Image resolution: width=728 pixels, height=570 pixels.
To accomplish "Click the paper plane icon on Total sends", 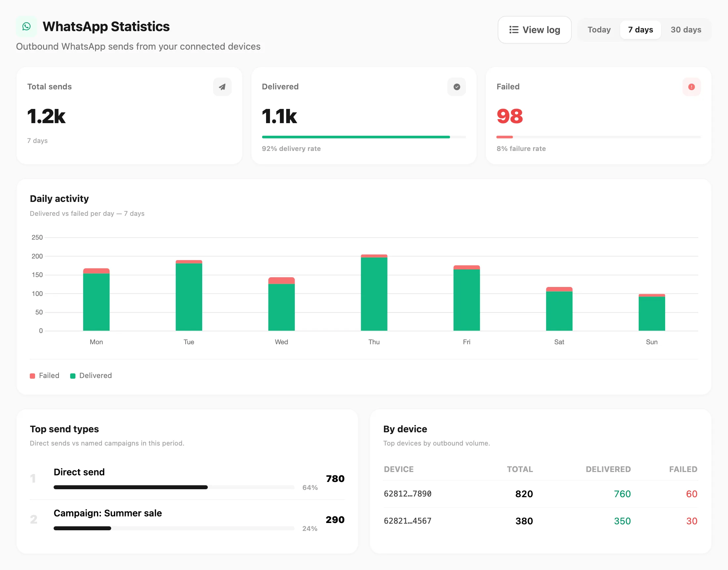I will click(222, 87).
